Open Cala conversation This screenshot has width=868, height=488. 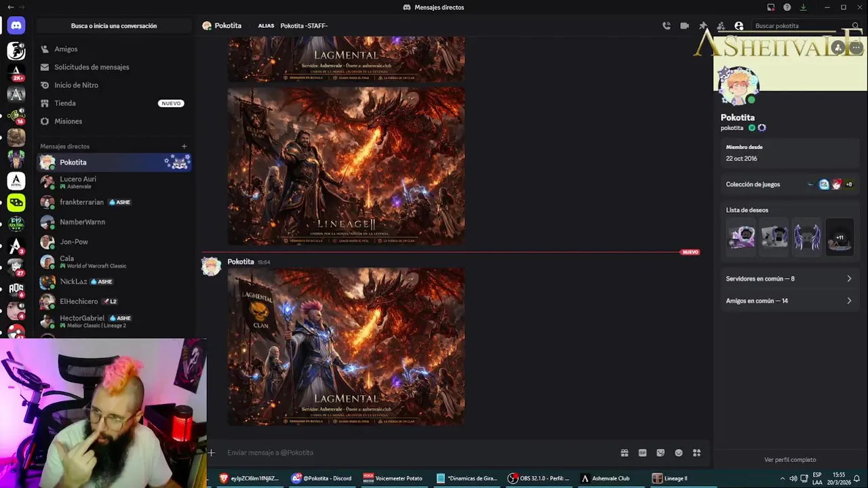(x=114, y=262)
